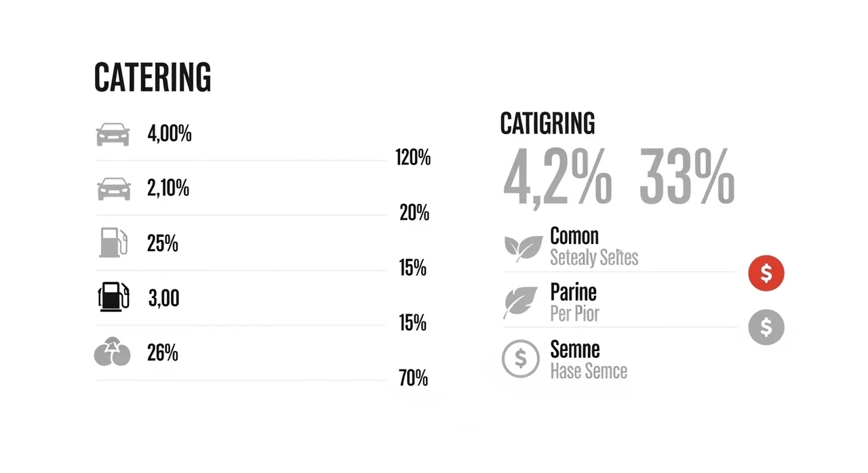Click the car icon beside 2,10%
The image size is (868, 473).
(114, 188)
